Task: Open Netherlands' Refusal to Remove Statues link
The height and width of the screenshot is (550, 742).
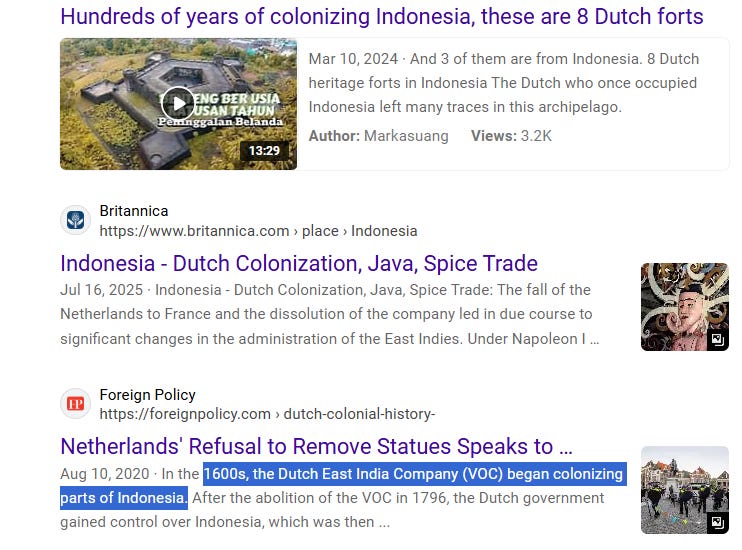Action: pos(317,446)
